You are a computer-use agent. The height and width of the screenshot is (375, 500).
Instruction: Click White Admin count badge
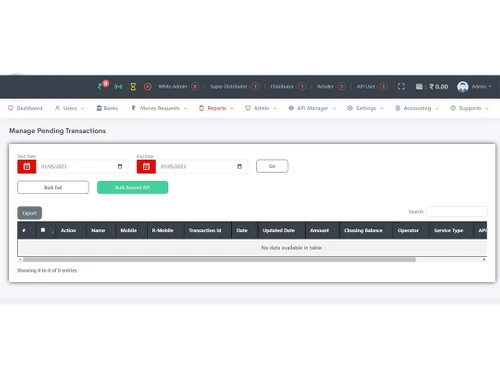[x=195, y=87]
